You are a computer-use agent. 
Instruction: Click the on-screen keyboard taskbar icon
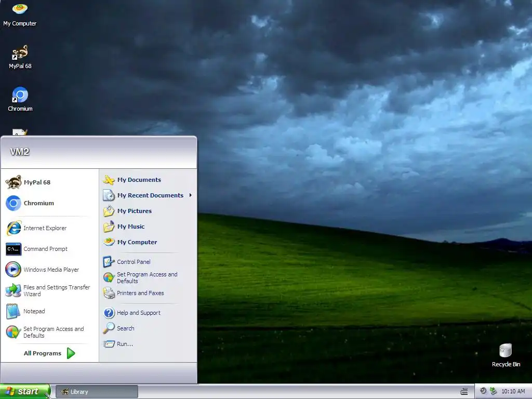click(464, 392)
